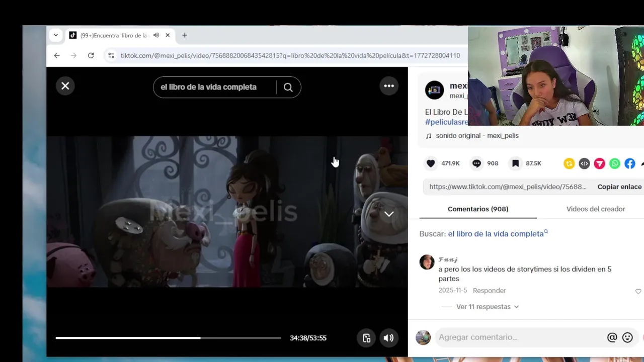Pause the video by clicking the frame
The image size is (644, 362).
pos(227,211)
